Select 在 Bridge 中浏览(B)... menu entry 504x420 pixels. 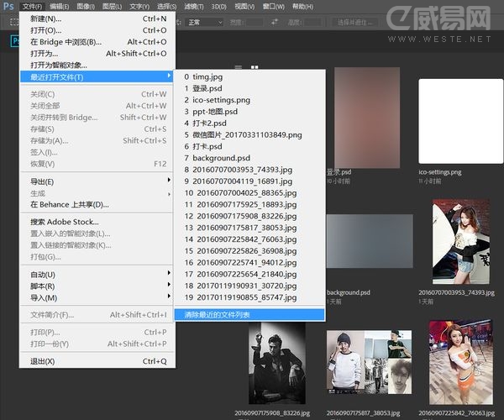pyautogui.click(x=66, y=42)
